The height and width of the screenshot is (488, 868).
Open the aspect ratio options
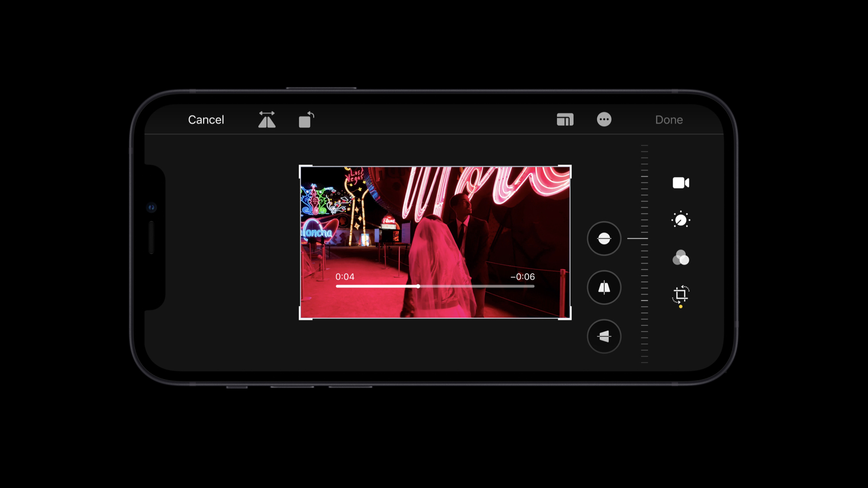[565, 120]
